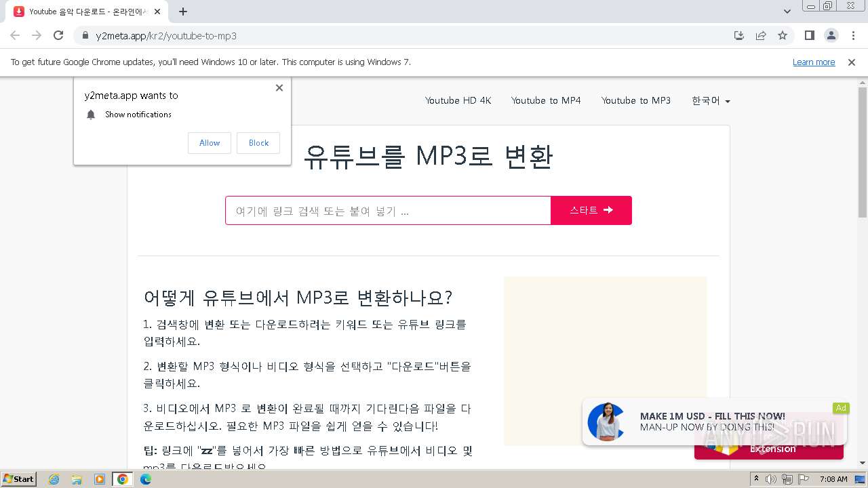Viewport: 868px width, 488px height.
Task: Click the red Extension button
Action: pos(769,449)
